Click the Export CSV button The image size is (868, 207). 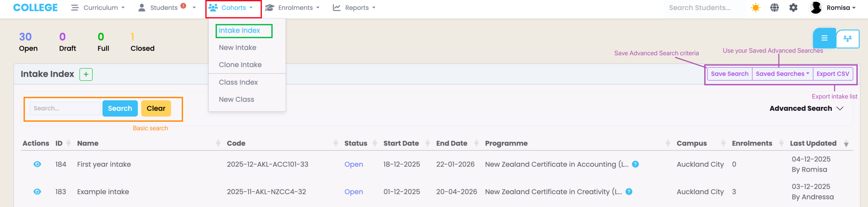point(833,74)
